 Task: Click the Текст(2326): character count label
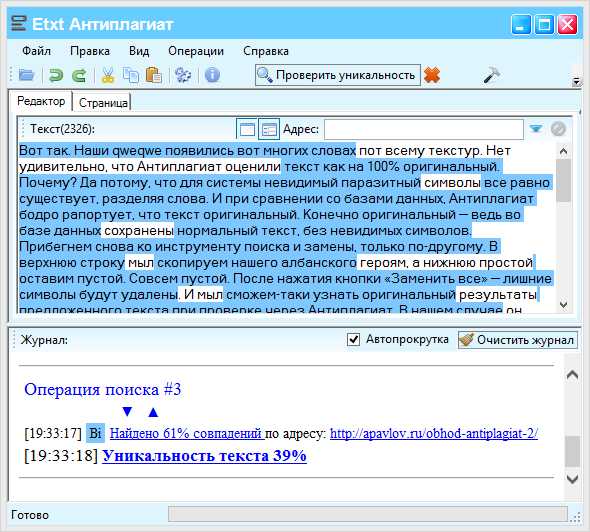(62, 129)
